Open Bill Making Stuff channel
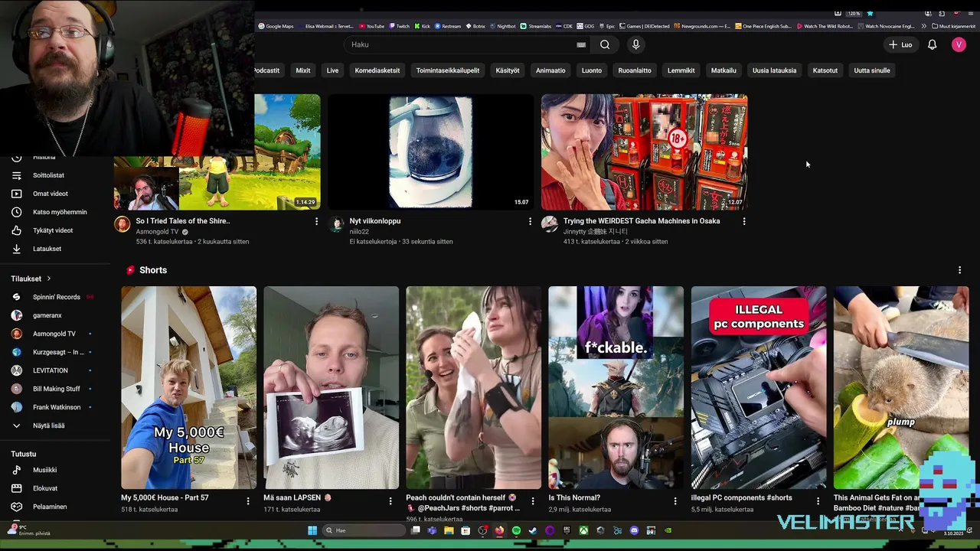This screenshot has width=980, height=551. 55,389
